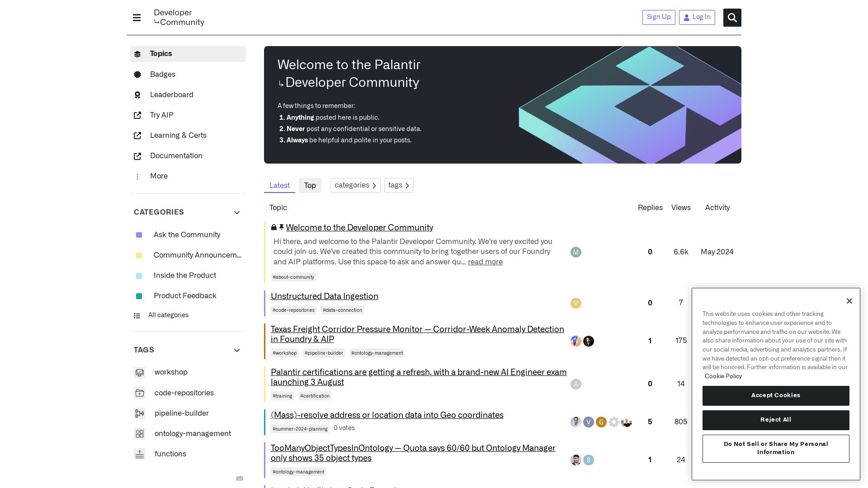The width and height of the screenshot is (868, 488).
Task: Click the gear avatar on Geo coordinates topic
Action: click(613, 422)
